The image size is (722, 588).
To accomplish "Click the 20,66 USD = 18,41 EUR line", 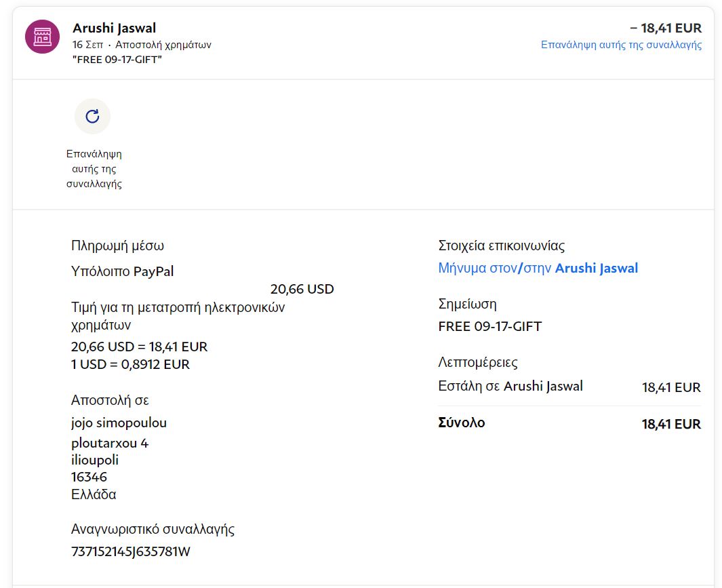I will point(139,347).
